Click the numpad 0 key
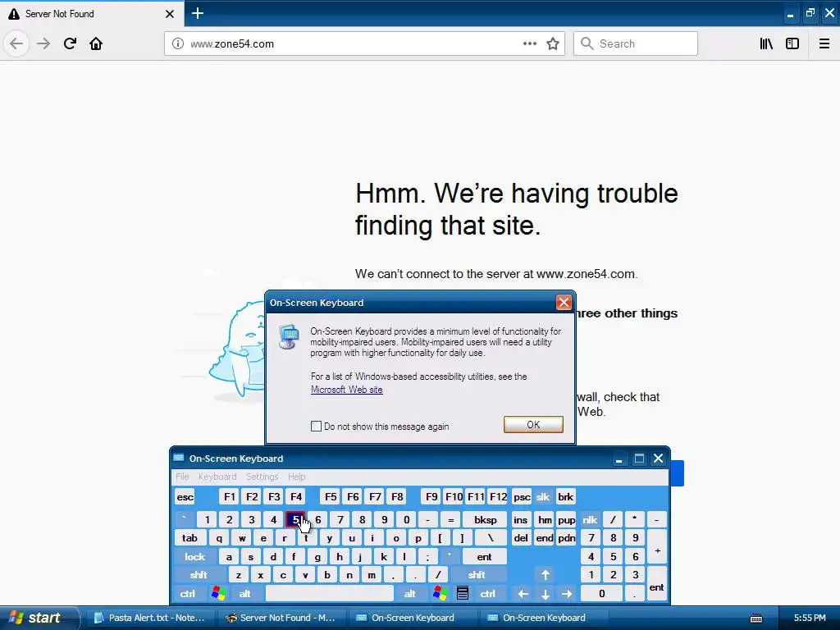The image size is (840, 630). point(601,594)
